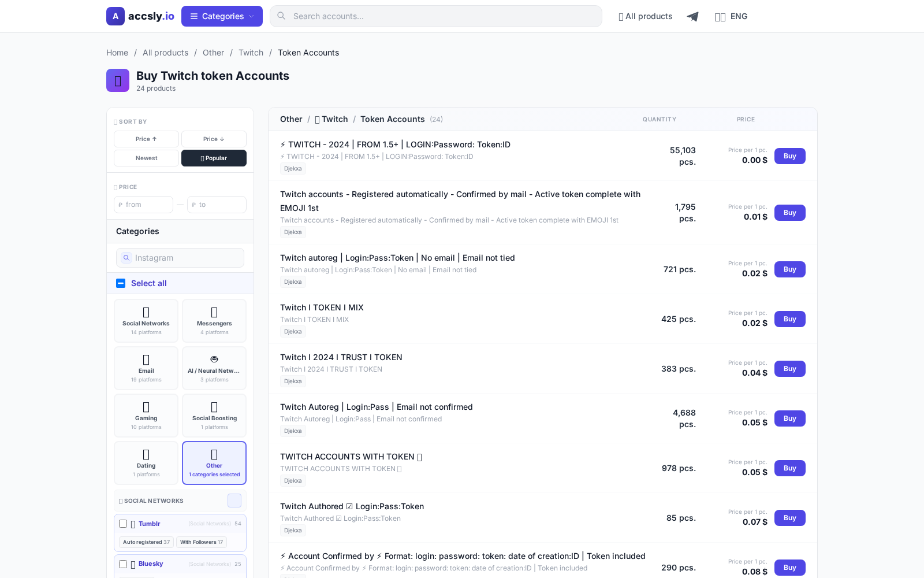Sort by Newest
Image resolution: width=924 pixels, height=578 pixels.
coord(146,158)
